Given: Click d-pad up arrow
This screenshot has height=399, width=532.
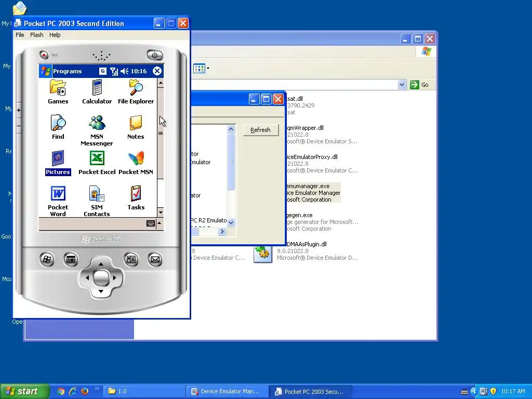Looking at the screenshot, I should 101,264.
